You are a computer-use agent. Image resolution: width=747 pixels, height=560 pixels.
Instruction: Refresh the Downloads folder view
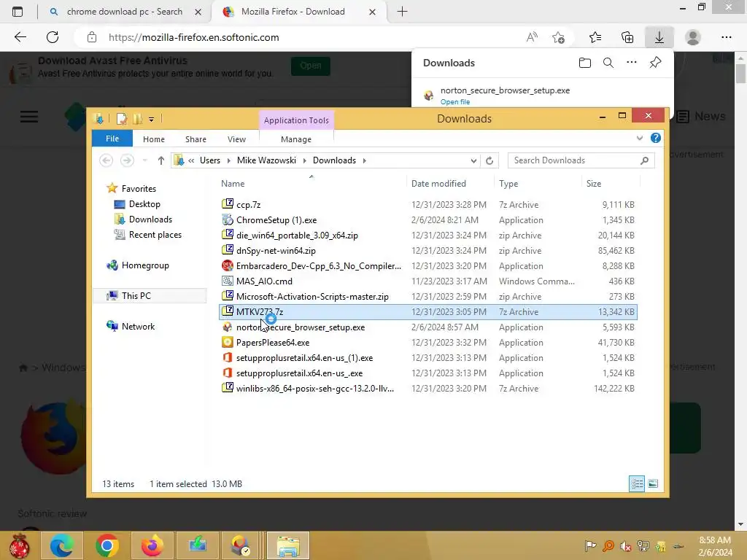tap(489, 160)
